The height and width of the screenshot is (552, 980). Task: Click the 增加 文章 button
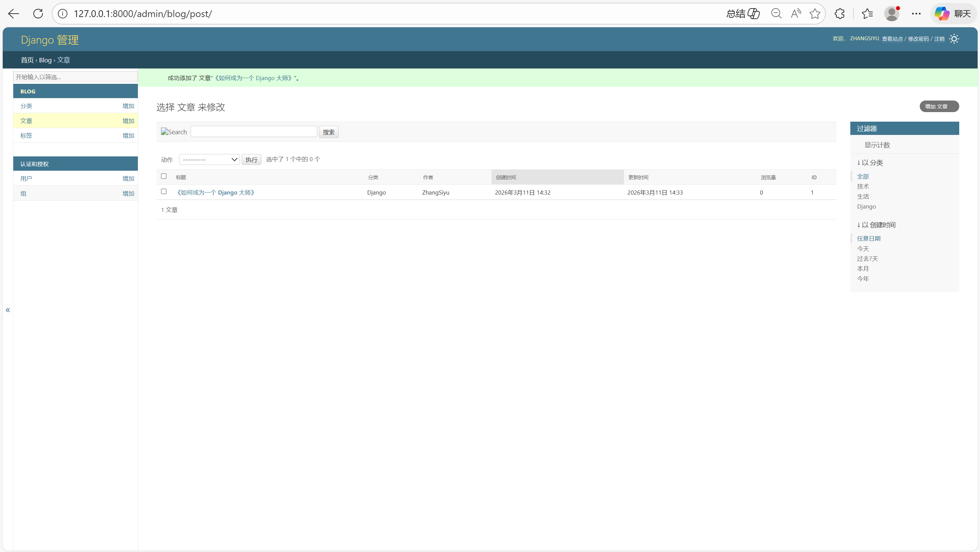pyautogui.click(x=939, y=106)
